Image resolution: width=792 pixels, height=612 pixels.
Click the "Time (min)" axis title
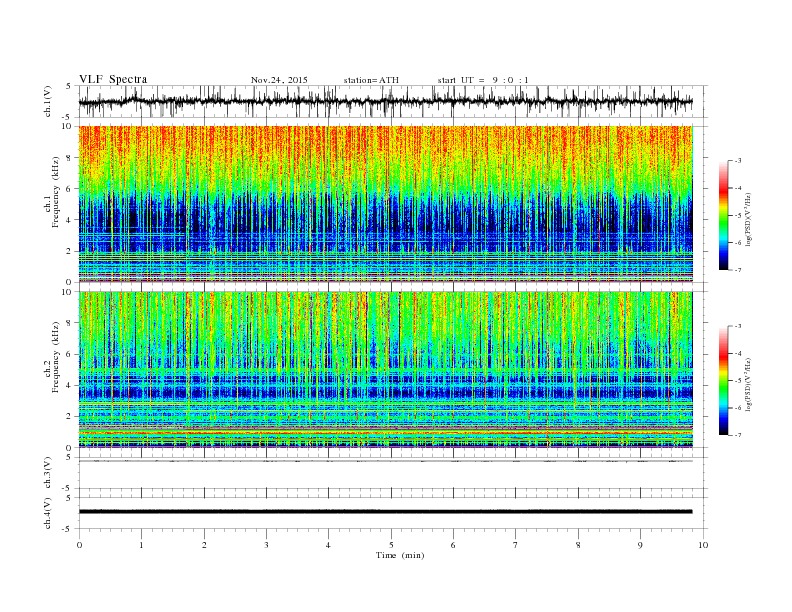[400, 555]
